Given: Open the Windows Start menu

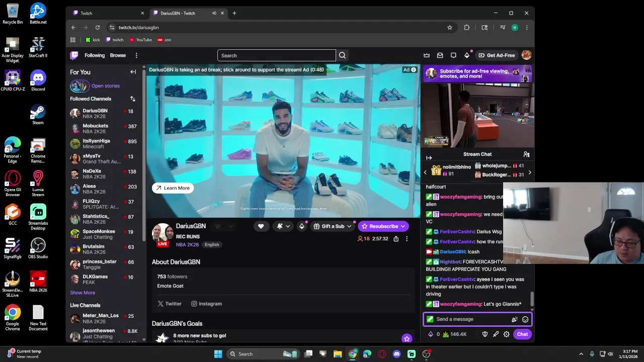Looking at the screenshot, I should [x=218, y=354].
